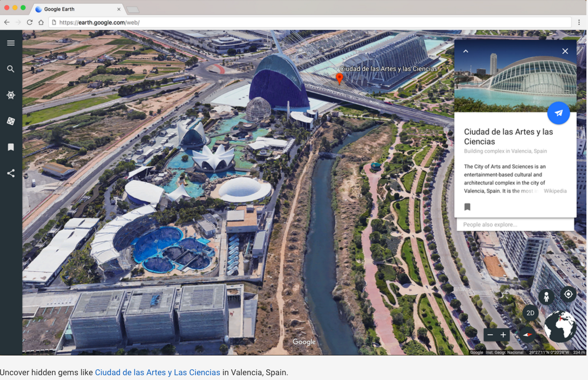This screenshot has height=380, width=588.
Task: Open the browser three-dot menu
Action: click(579, 22)
